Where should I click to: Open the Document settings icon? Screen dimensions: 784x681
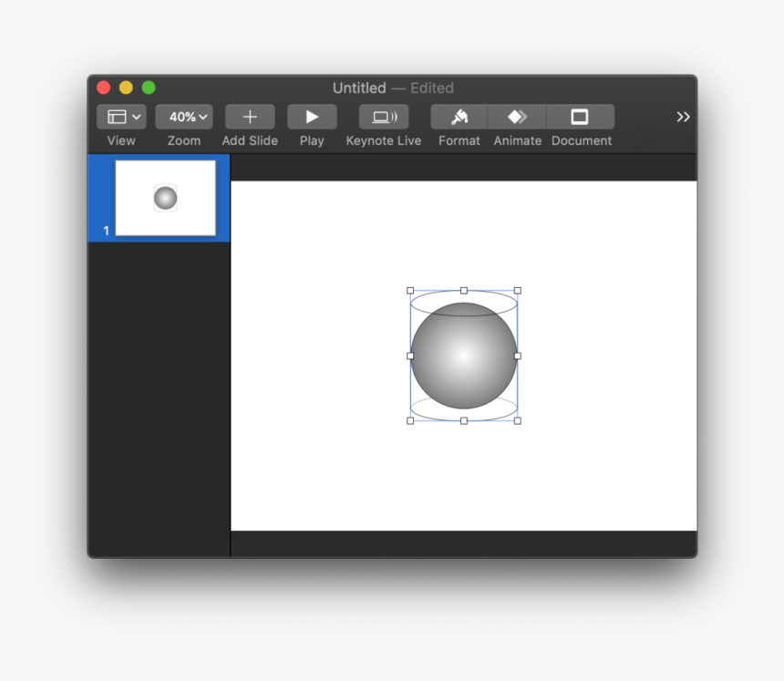(581, 116)
